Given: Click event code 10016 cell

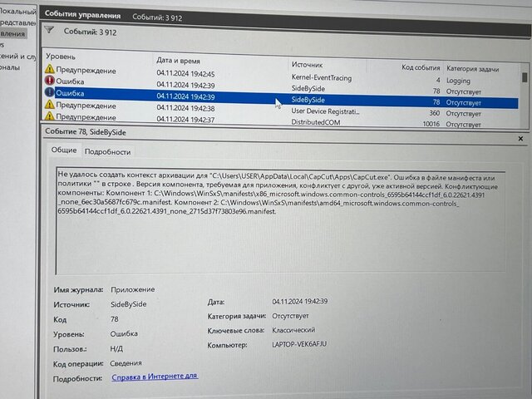Looking at the screenshot, I should [x=431, y=124].
